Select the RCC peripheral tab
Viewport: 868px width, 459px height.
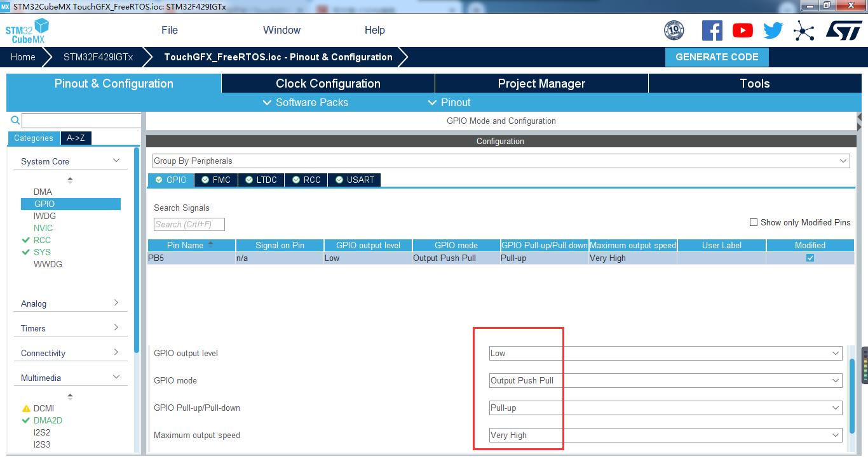point(306,180)
